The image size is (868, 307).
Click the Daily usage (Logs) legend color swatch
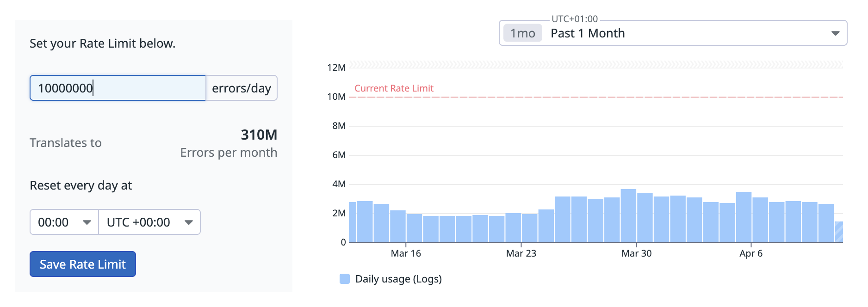[x=345, y=279]
